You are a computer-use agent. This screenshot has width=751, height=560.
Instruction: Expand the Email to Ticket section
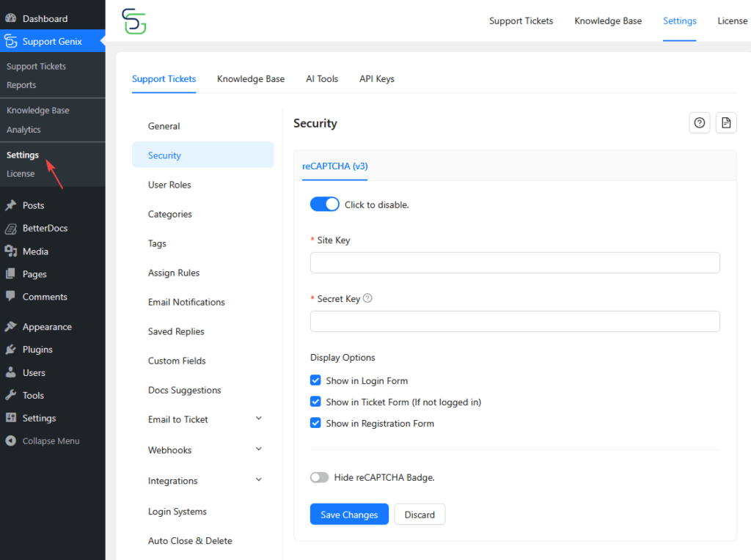pos(258,419)
